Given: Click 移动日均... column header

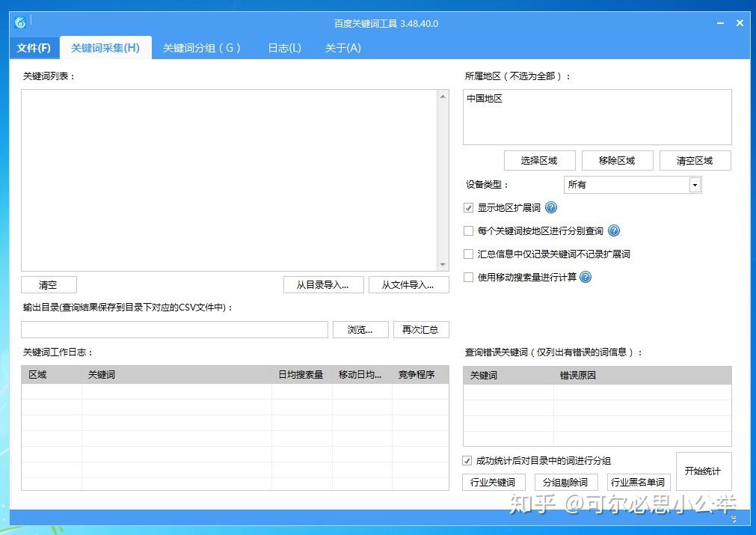Looking at the screenshot, I should pos(362,374).
